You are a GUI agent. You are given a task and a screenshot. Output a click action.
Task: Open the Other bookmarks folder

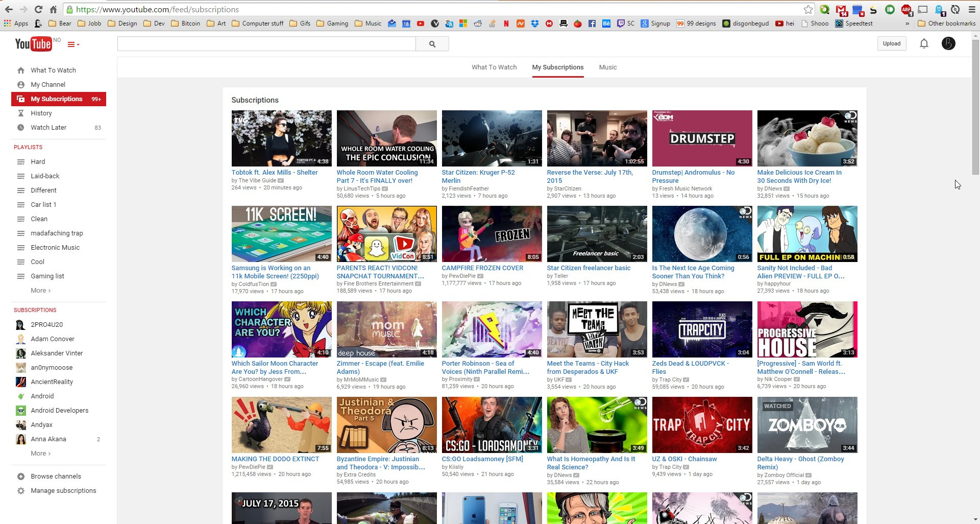point(946,23)
